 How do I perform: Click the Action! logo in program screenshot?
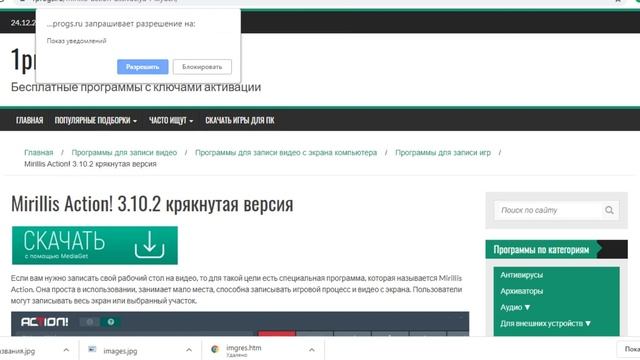(44, 322)
